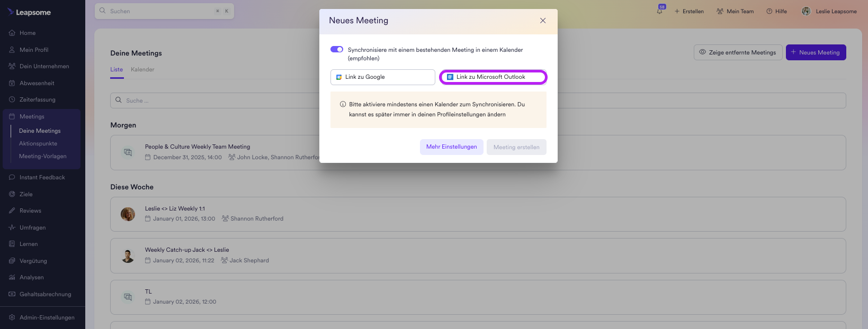Click the Hilfe question mark icon
This screenshot has width=868, height=329.
769,11
